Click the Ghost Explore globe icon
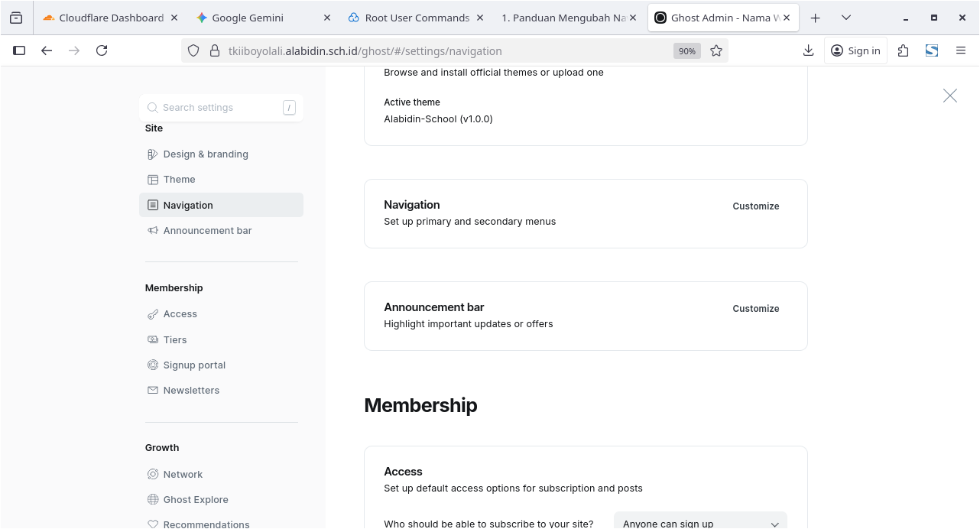Image resolution: width=980 pixels, height=529 pixels. pyautogui.click(x=153, y=500)
